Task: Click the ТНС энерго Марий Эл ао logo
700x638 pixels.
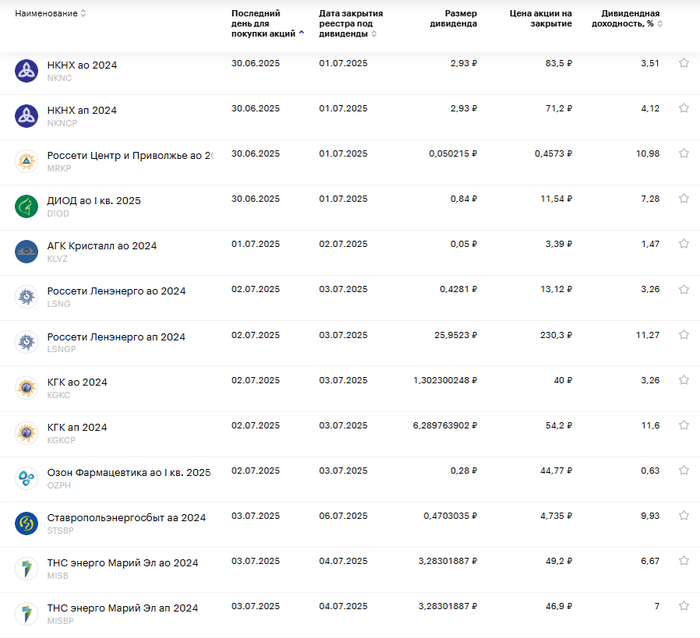Action: 26,568
